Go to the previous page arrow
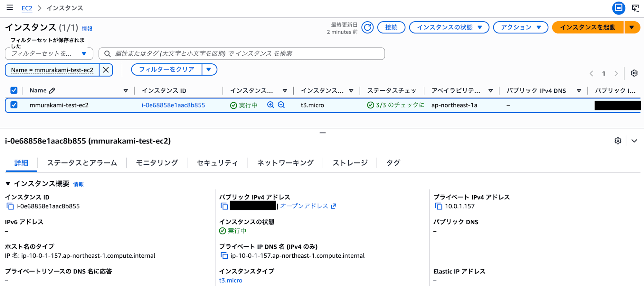 [592, 73]
